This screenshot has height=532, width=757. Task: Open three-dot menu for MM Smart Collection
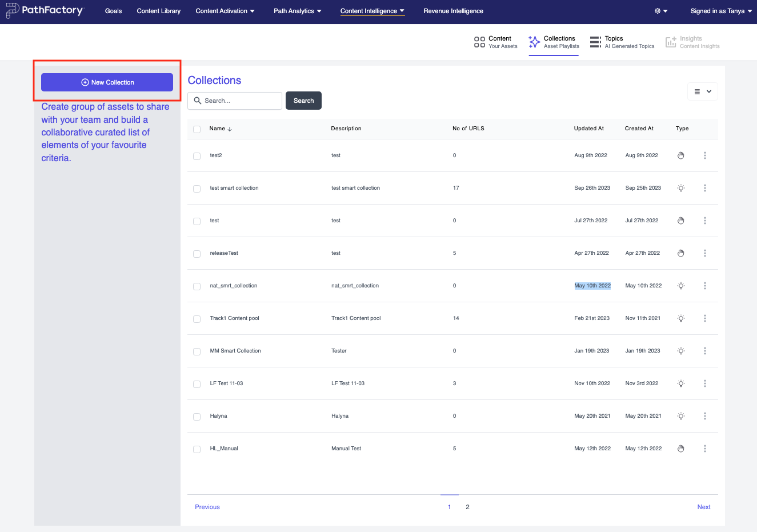[704, 351]
